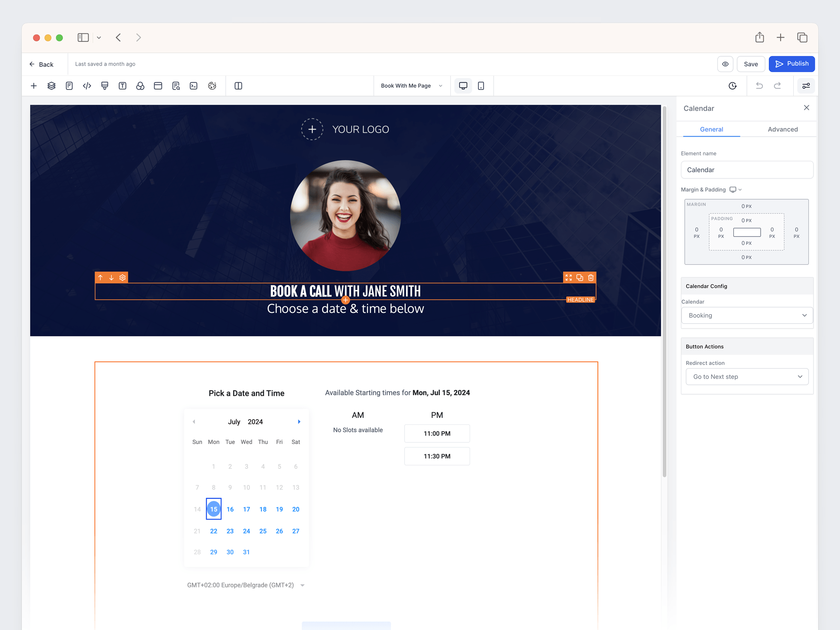The image size is (840, 630).
Task: Click the Jane Smith profile photo
Action: (345, 216)
